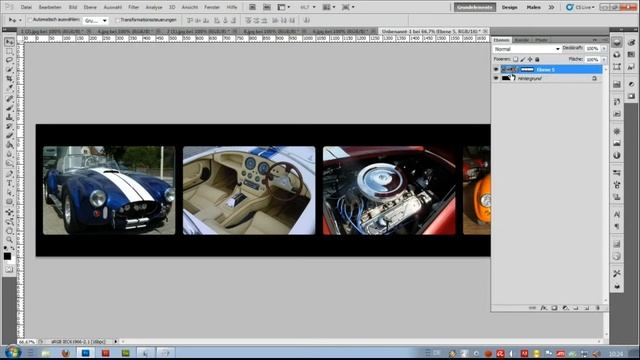Screen dimensions: 640x360
Task: Select the Gradient tool
Action: pyautogui.click(x=9, y=144)
